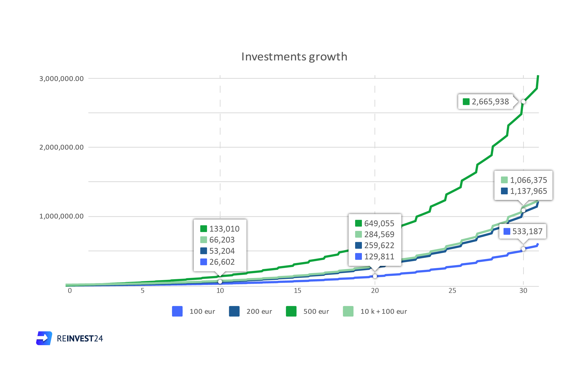This screenshot has height=367, width=588.
Task: Click the 649,055 value in year 20 tooltip
Action: [379, 223]
